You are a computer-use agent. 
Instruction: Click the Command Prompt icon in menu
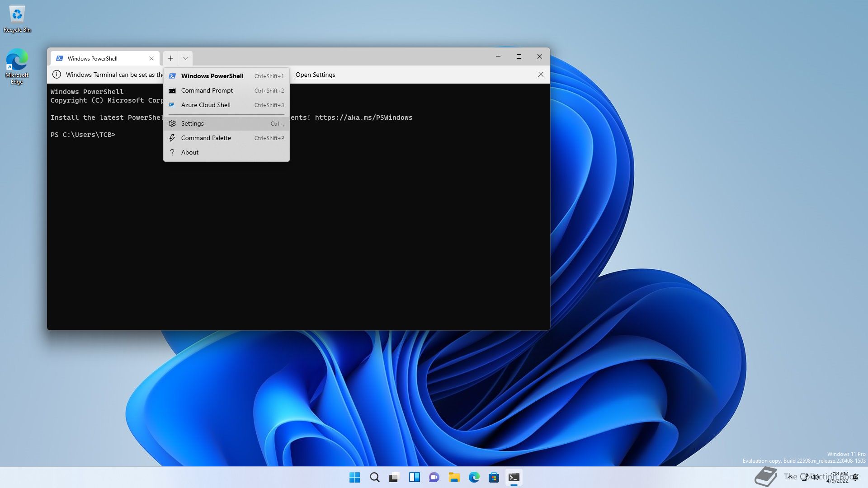(x=172, y=91)
